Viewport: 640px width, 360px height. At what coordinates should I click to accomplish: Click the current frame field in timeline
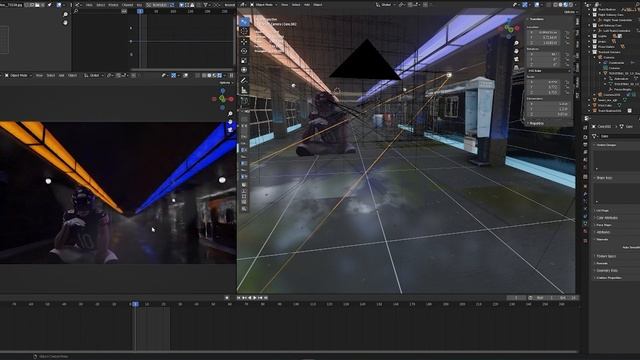coord(516,298)
